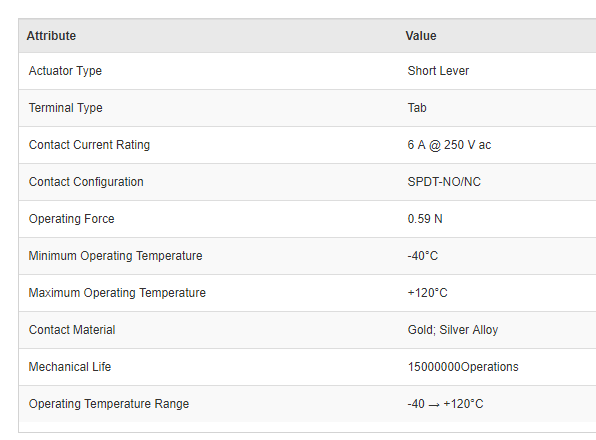Select the Contact Current Rating label
Image resolution: width=596 pixels, height=440 pixels.
[89, 145]
